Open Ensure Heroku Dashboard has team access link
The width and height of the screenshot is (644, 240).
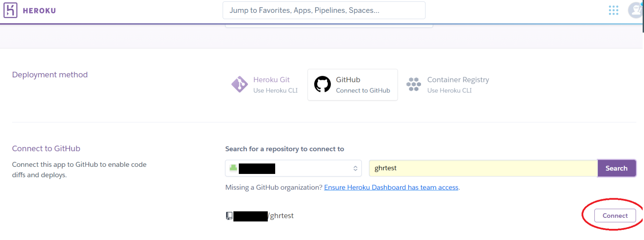coord(391,187)
